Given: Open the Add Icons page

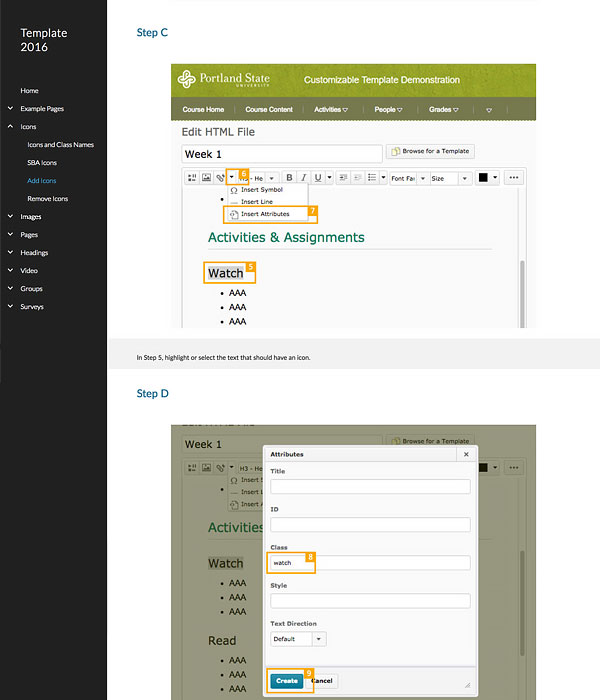Looking at the screenshot, I should (42, 181).
